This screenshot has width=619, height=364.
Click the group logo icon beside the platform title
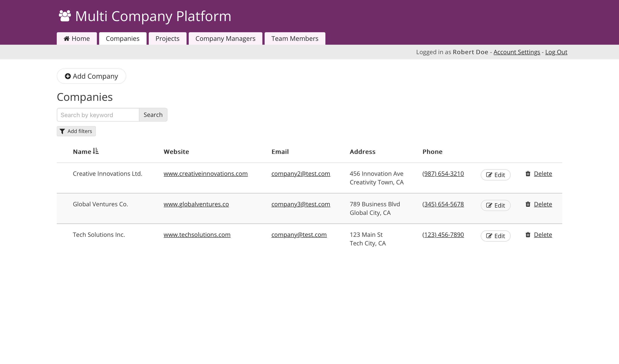click(65, 16)
